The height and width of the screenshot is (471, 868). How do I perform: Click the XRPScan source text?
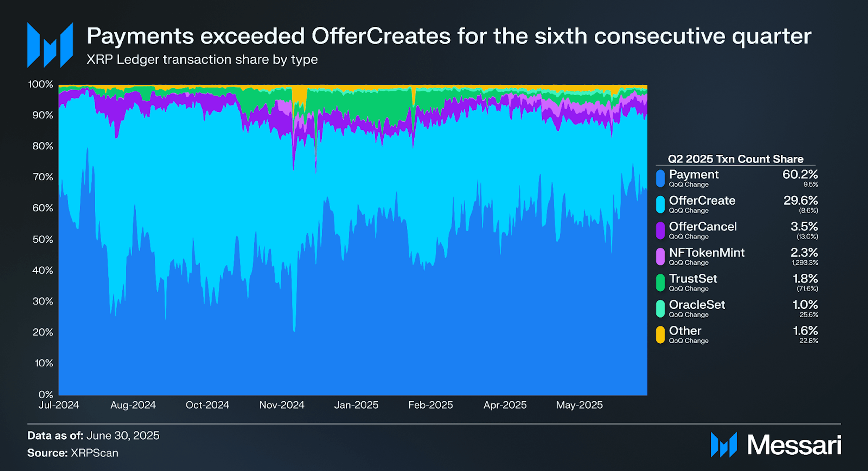pos(94,453)
